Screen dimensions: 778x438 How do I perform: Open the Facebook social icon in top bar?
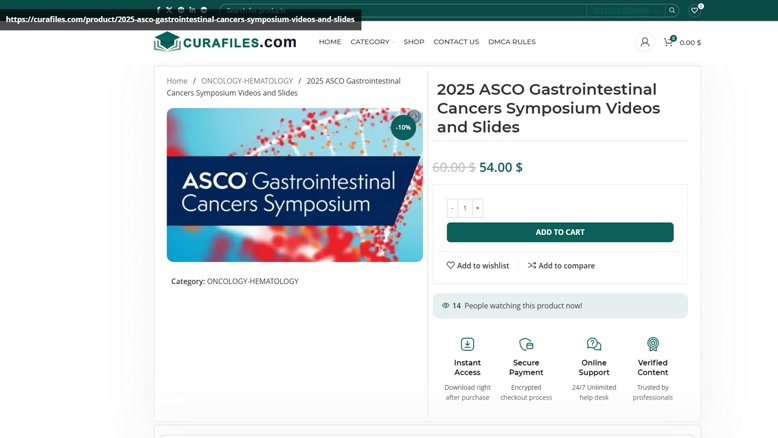(x=158, y=10)
